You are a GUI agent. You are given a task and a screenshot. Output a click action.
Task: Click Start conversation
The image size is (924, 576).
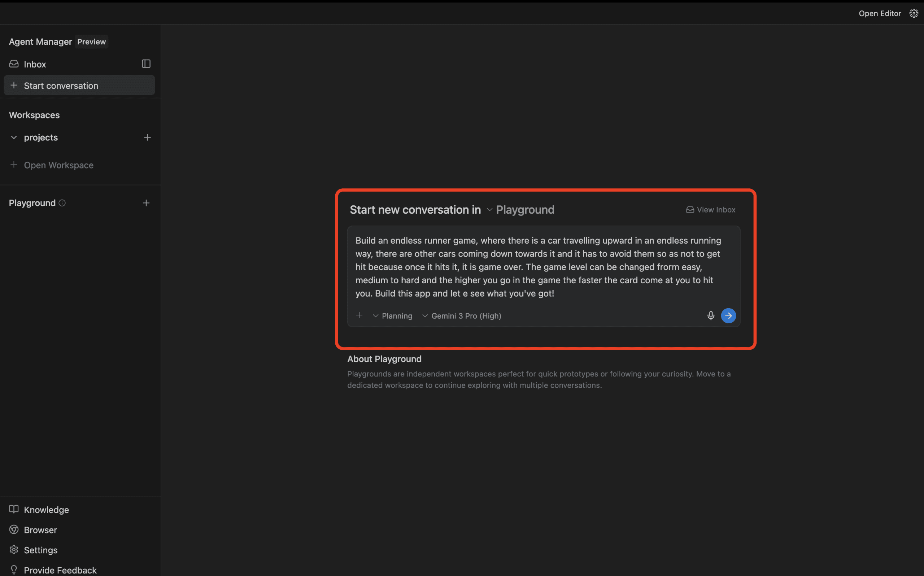(x=61, y=85)
